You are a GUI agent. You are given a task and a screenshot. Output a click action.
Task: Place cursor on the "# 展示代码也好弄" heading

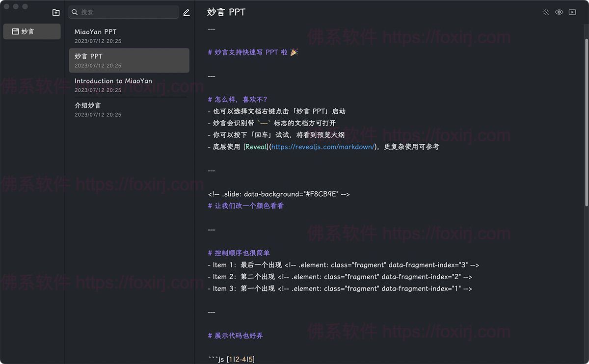(236, 336)
